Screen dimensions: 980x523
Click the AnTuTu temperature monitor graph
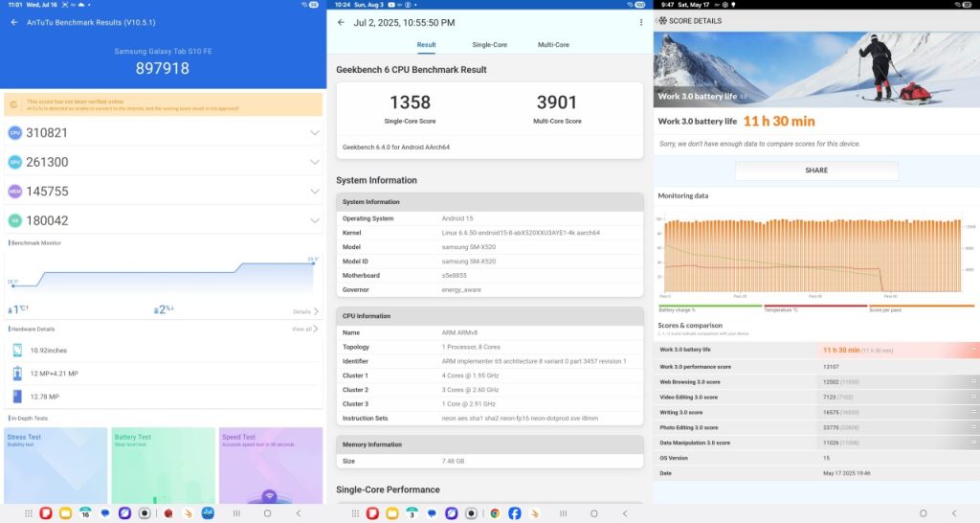(163, 275)
